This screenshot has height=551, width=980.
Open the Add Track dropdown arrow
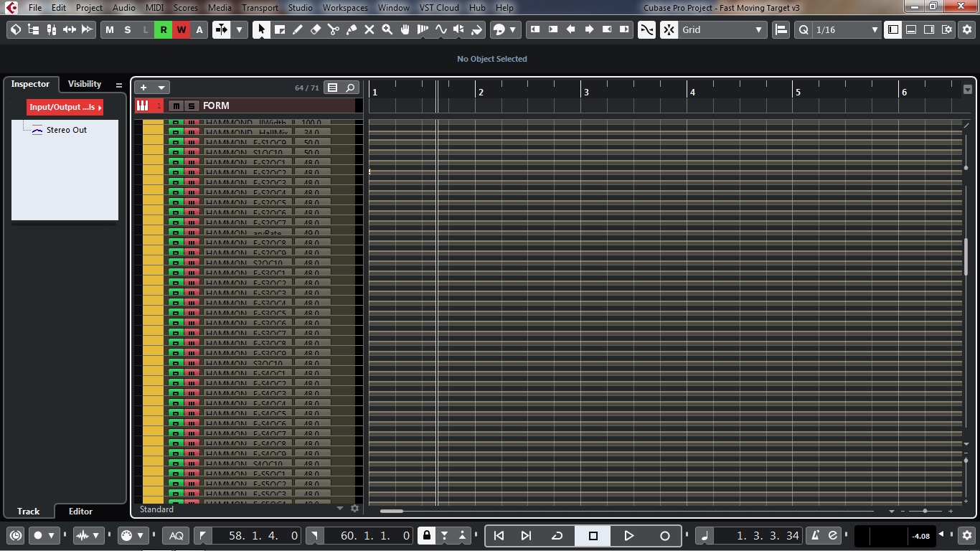tap(161, 88)
